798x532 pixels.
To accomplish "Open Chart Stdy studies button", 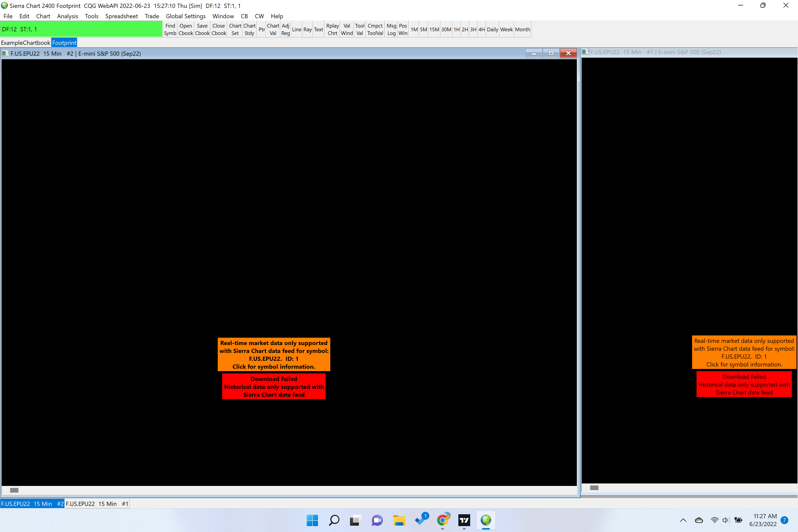I will (x=249, y=29).
